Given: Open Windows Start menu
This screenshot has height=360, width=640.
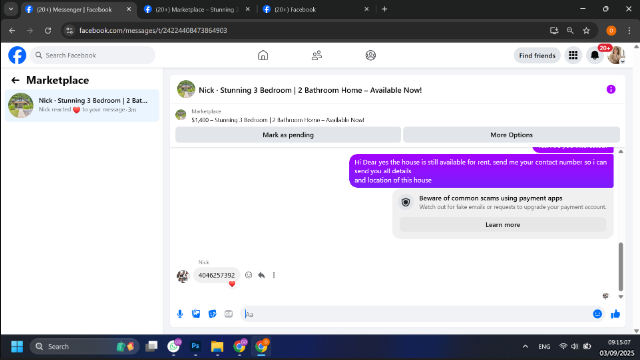Looking at the screenshot, I should pyautogui.click(x=17, y=347).
